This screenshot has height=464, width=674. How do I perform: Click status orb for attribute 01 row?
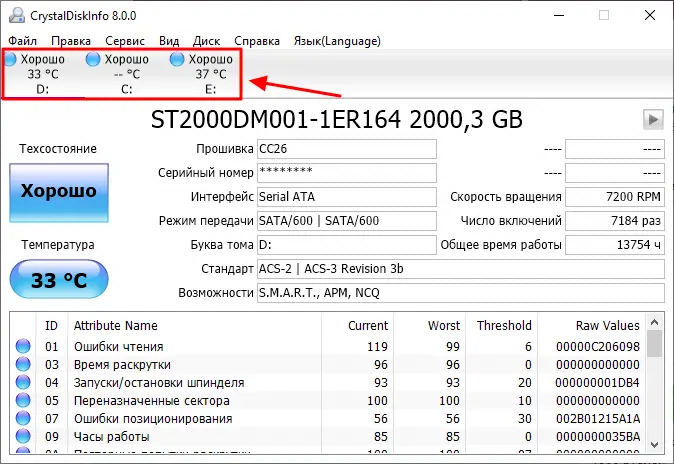point(22,347)
